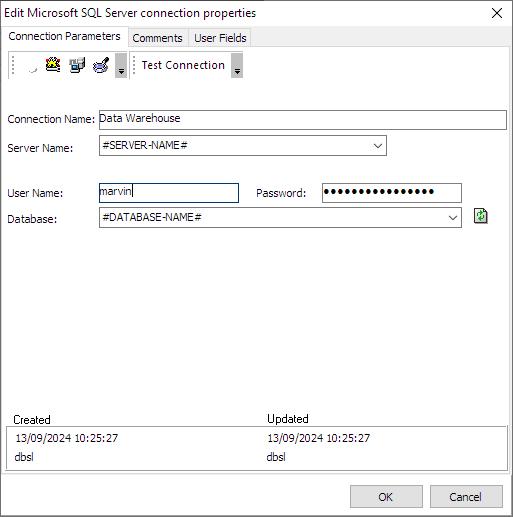513x517 pixels.
Task: Switch to the Comments tab
Action: pyautogui.click(x=158, y=38)
